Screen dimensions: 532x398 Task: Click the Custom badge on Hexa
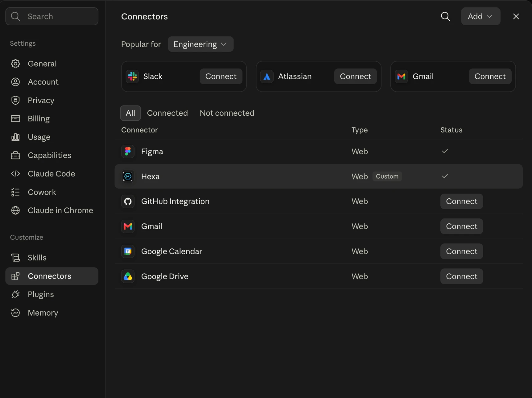387,176
